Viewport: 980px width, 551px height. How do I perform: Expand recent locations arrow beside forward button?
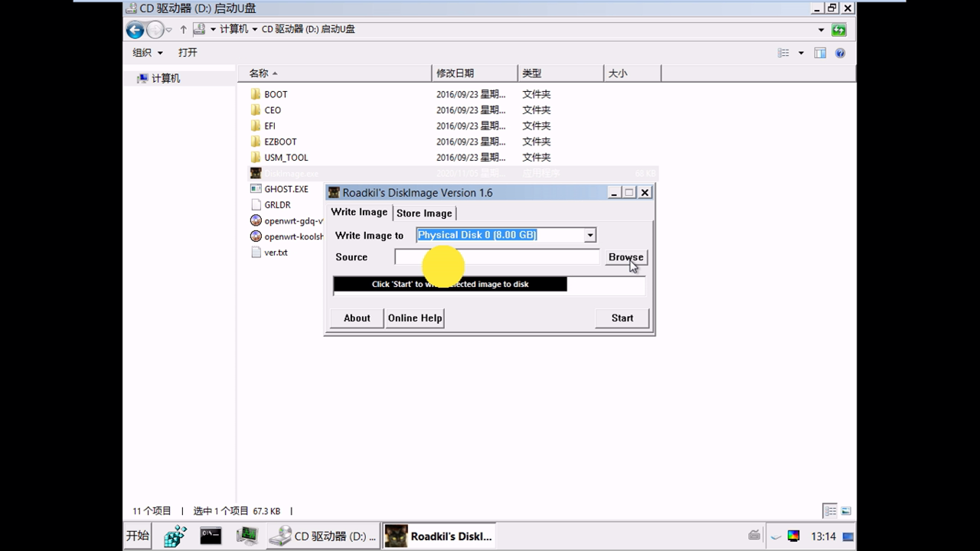(171, 30)
